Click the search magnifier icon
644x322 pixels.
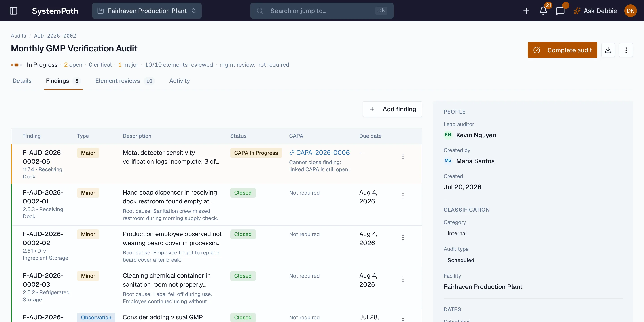pyautogui.click(x=260, y=11)
